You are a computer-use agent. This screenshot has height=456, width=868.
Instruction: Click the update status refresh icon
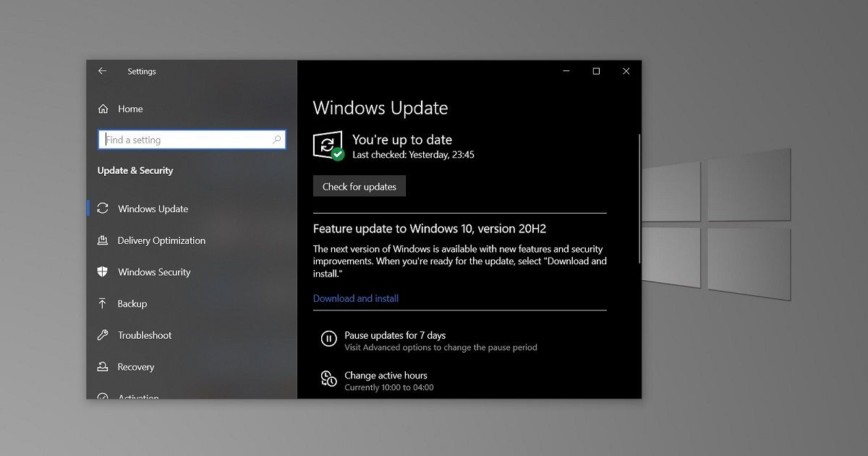point(328,145)
